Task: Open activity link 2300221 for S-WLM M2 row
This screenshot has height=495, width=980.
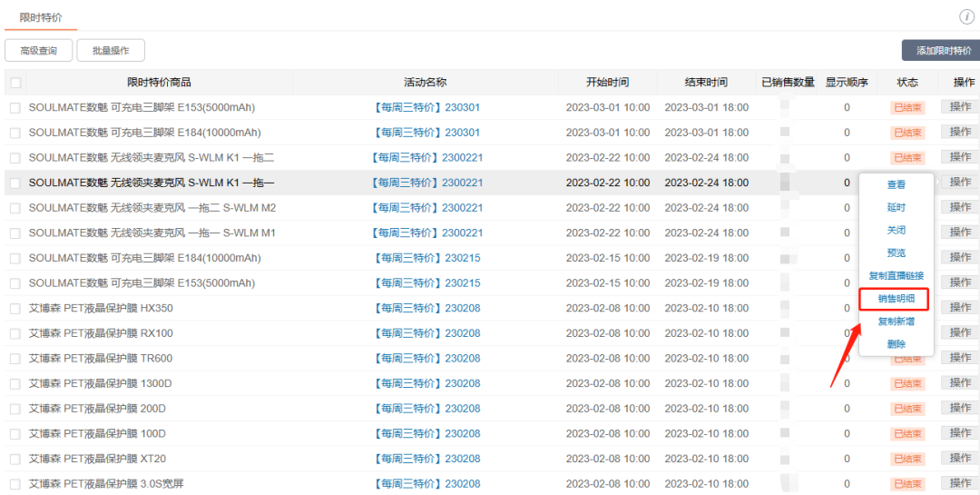Action: tap(426, 208)
